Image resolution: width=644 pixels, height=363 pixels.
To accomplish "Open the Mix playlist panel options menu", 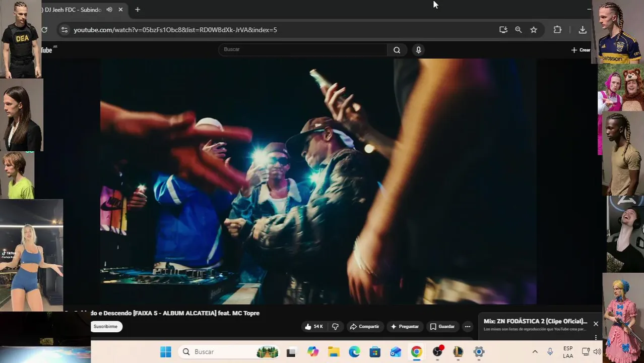I will tap(596, 337).
